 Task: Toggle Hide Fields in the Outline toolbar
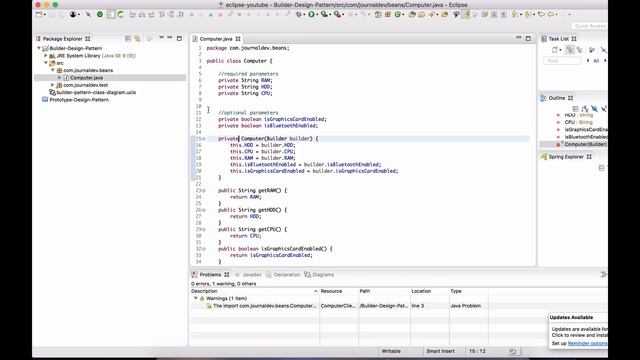coord(594,109)
